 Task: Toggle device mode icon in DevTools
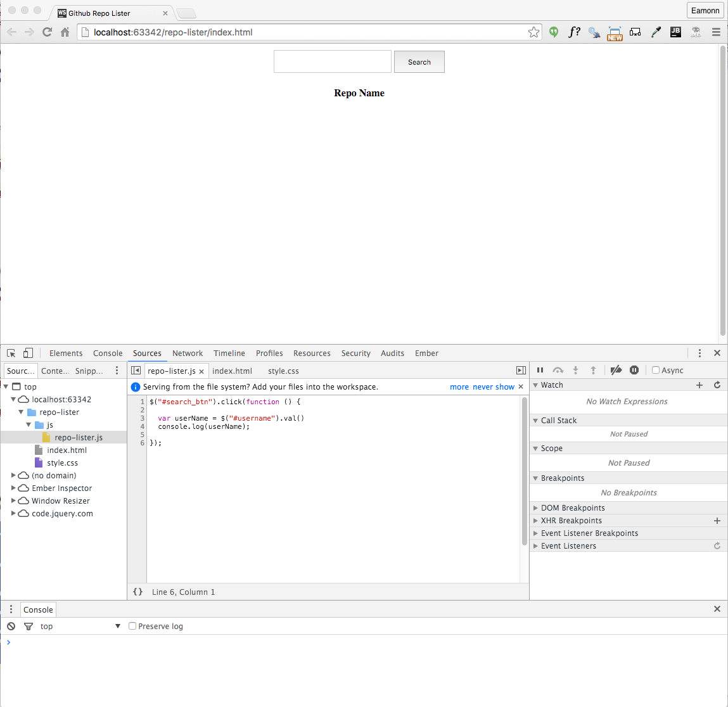[x=28, y=353]
